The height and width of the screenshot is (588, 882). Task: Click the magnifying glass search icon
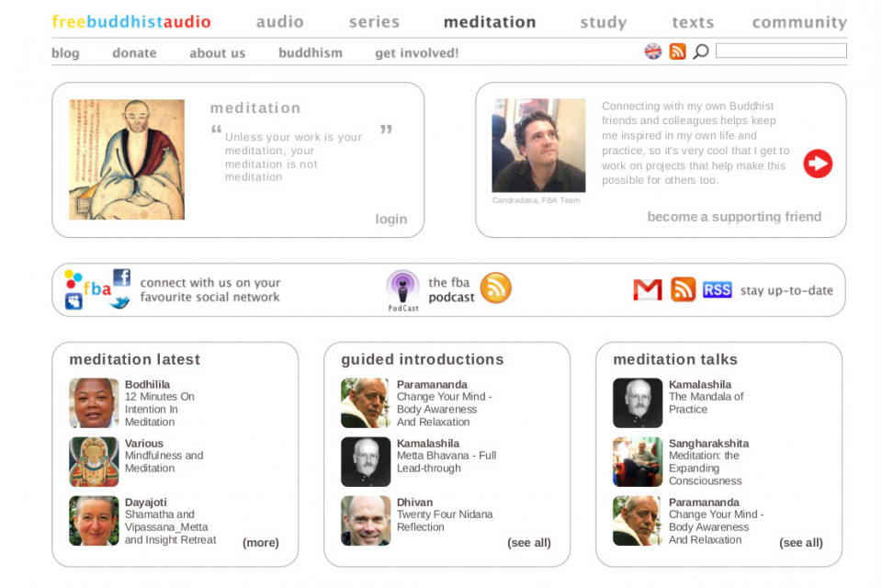coord(700,51)
